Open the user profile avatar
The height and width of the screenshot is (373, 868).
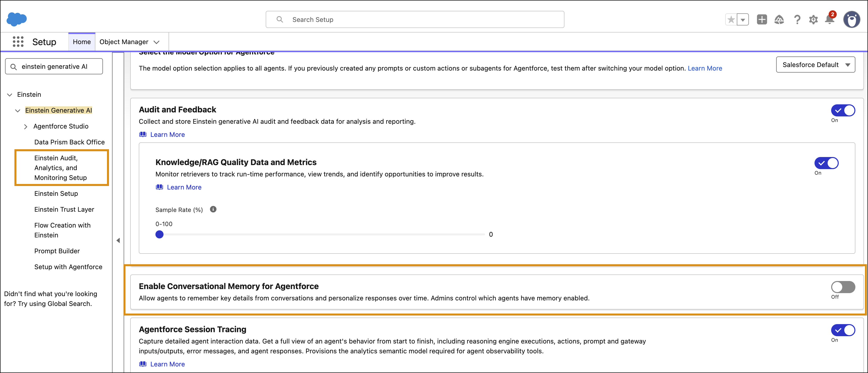(x=852, y=19)
